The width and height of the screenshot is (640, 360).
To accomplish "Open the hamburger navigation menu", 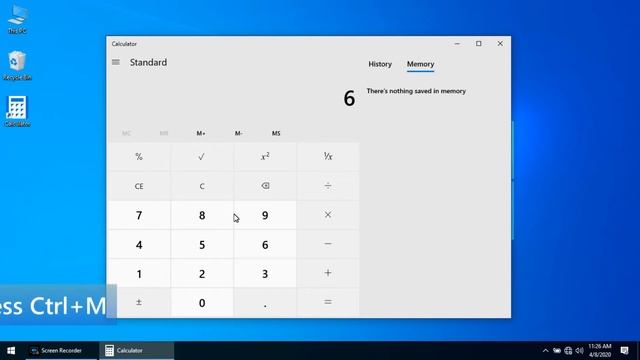I will [x=116, y=62].
